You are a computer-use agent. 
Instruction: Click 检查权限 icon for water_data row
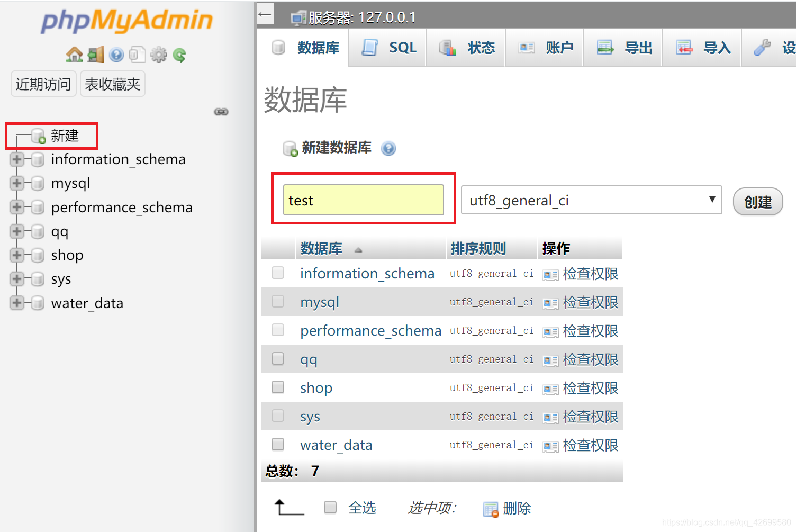pos(550,446)
